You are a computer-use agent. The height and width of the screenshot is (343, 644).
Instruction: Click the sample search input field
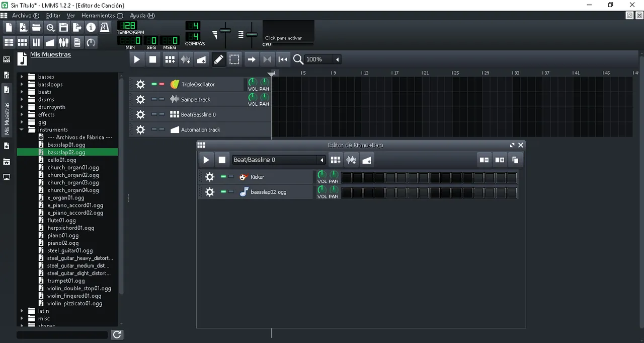tap(62, 334)
